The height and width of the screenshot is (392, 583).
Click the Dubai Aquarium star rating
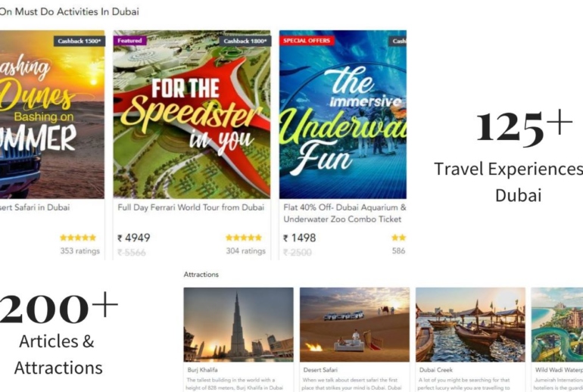point(398,238)
